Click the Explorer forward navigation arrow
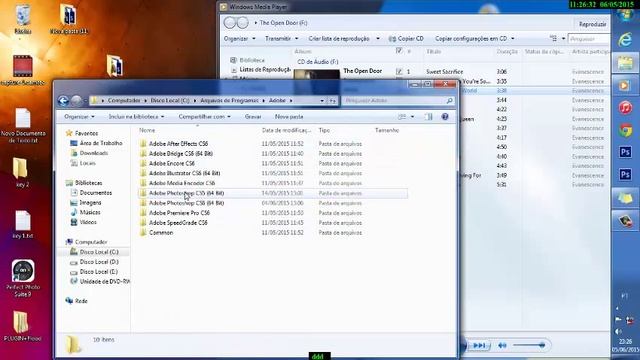Screen dimensions: 640x360 click(x=76, y=100)
